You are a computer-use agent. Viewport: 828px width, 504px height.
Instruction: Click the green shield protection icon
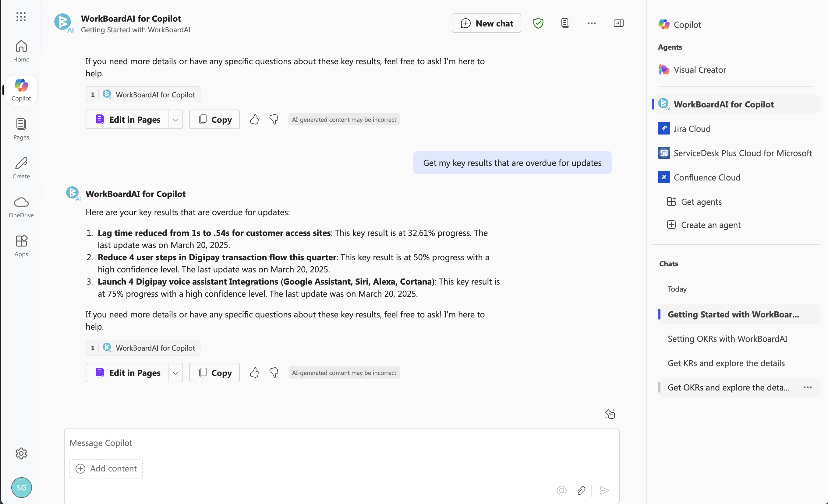538,23
